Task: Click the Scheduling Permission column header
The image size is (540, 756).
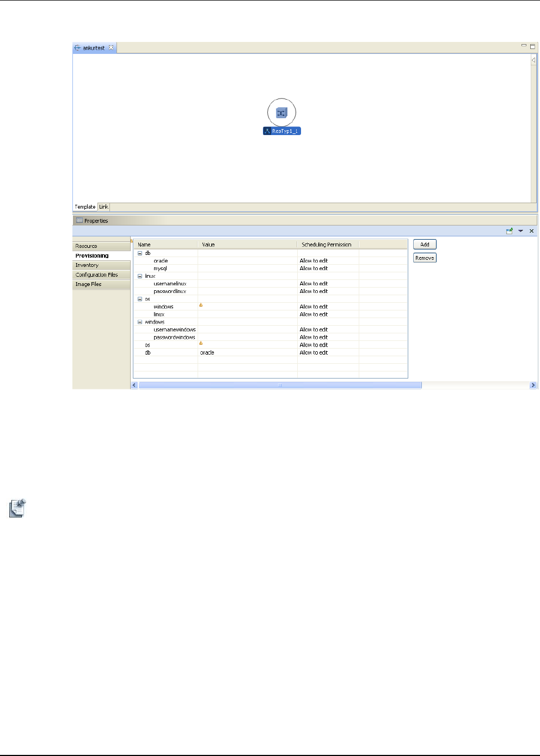Action: coord(328,245)
